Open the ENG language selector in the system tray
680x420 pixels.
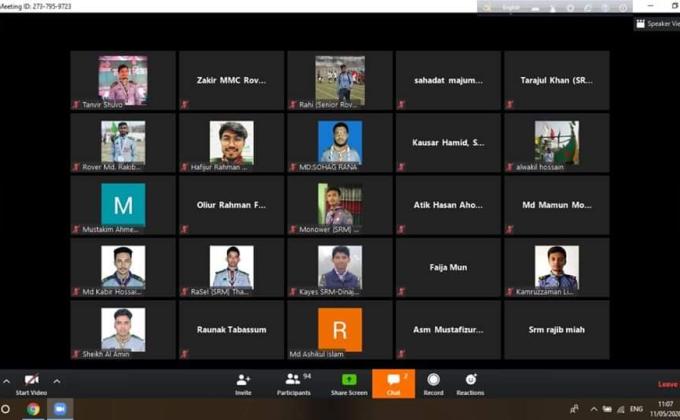click(636, 409)
